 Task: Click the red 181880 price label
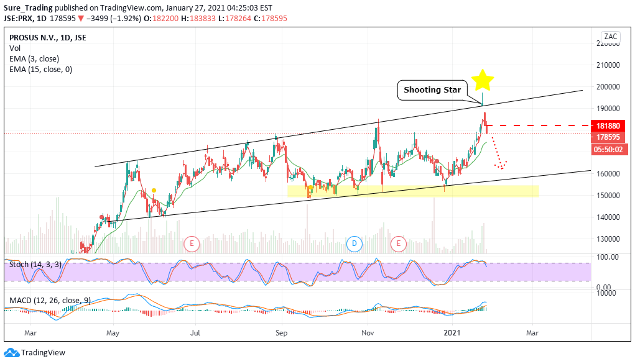608,125
